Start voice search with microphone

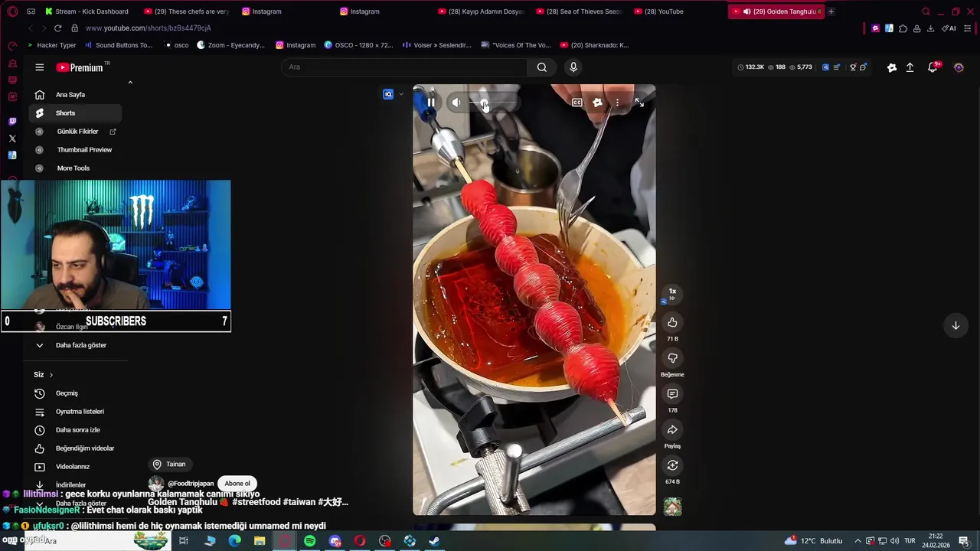tap(573, 67)
